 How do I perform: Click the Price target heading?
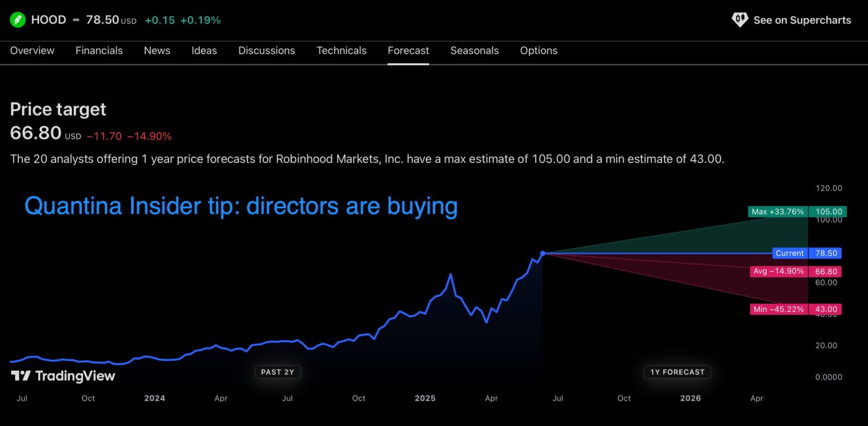point(58,110)
